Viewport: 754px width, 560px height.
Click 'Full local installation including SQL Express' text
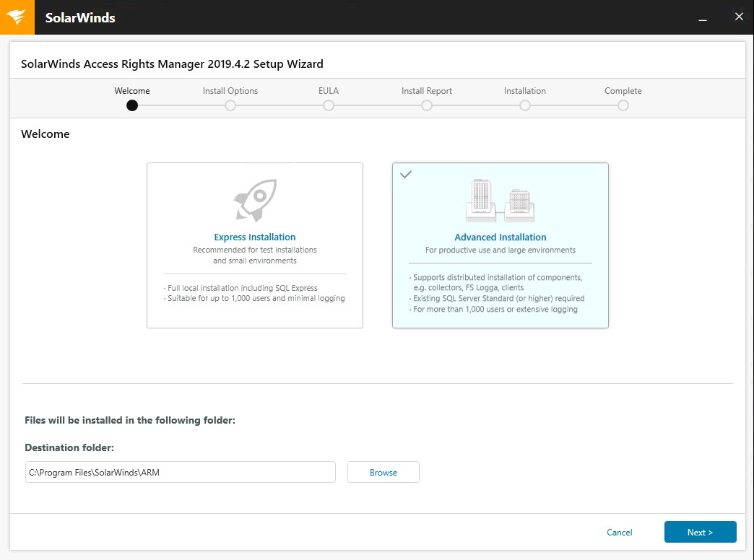(243, 288)
